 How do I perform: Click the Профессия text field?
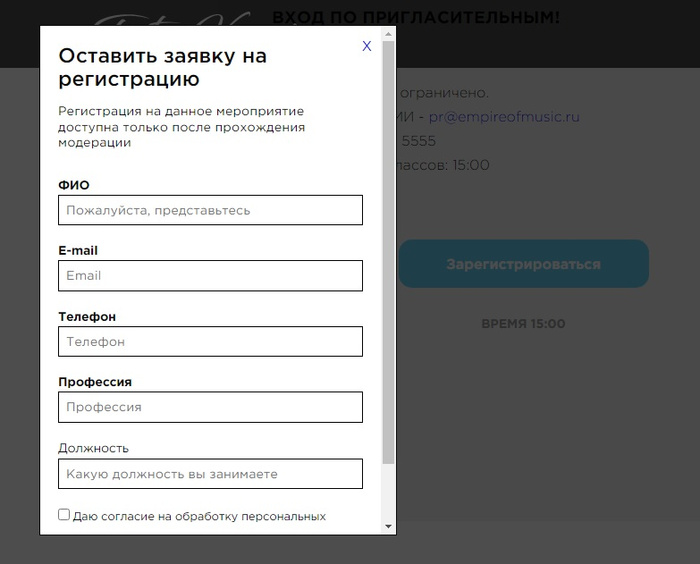210,407
